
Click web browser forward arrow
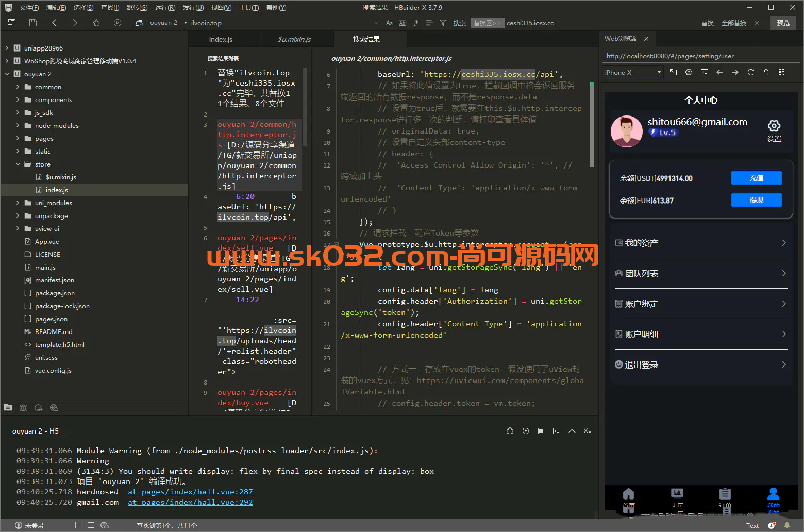(x=735, y=72)
